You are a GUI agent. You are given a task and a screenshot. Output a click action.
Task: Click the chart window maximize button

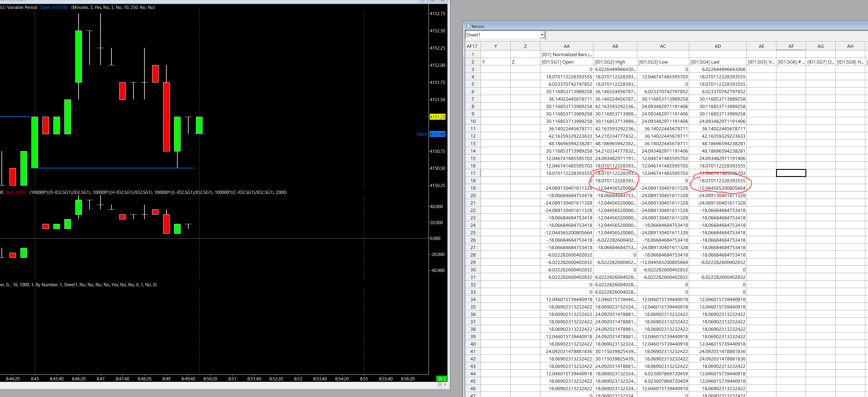coord(433,1)
